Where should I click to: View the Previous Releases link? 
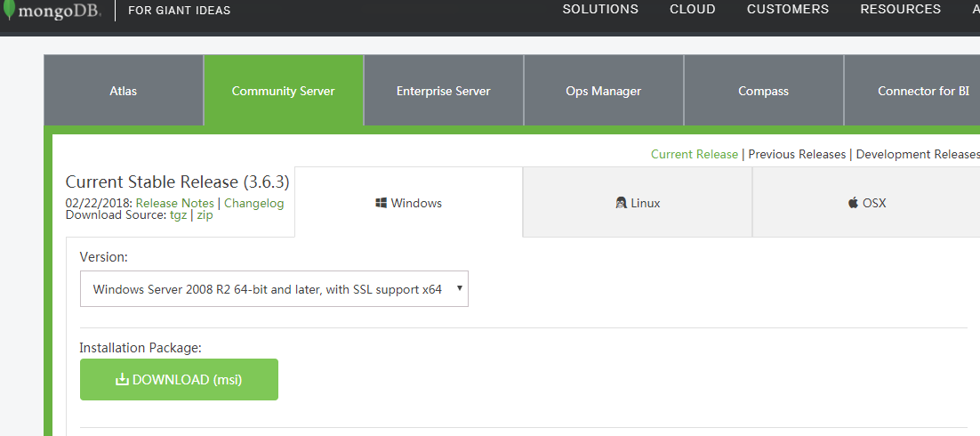point(797,154)
